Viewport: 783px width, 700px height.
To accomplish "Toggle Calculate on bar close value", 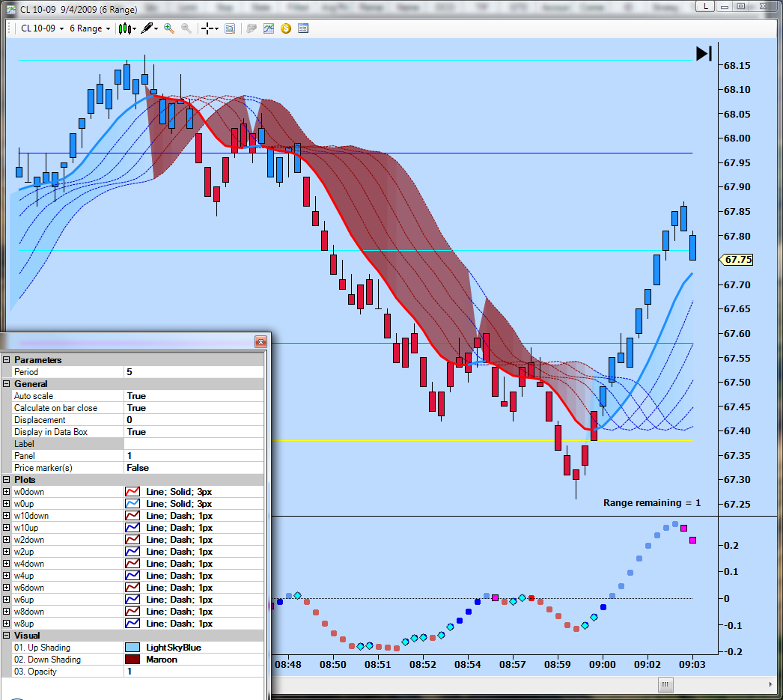I will (194, 408).
